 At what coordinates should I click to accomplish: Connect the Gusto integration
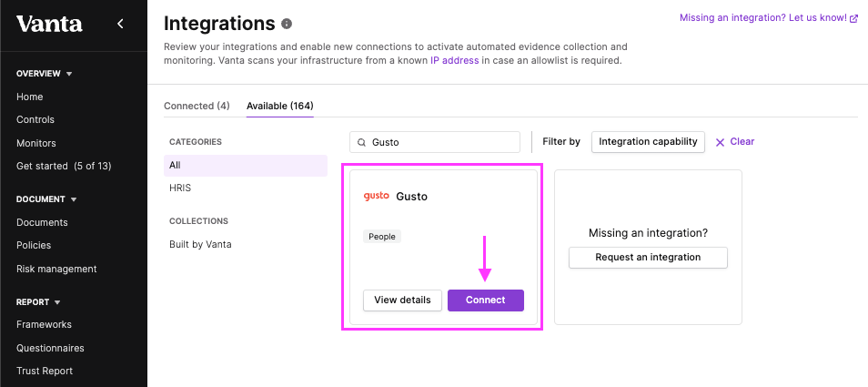click(486, 300)
